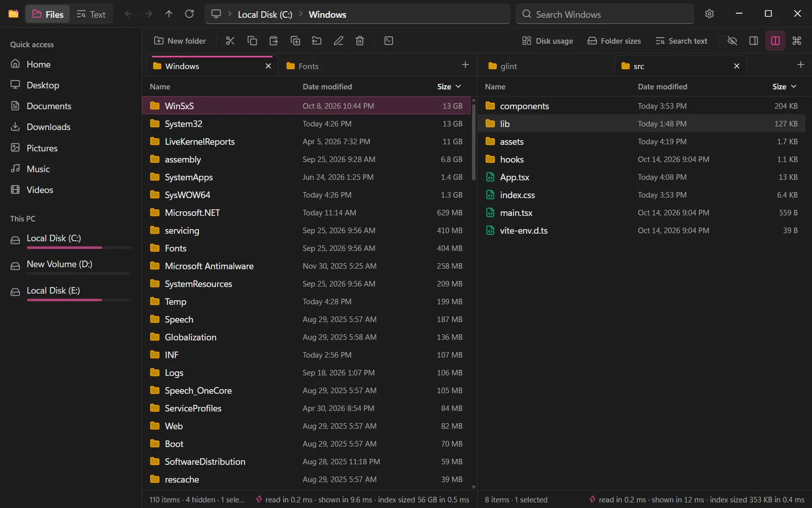
Task: Toggle the preview side panel
Action: pos(754,41)
